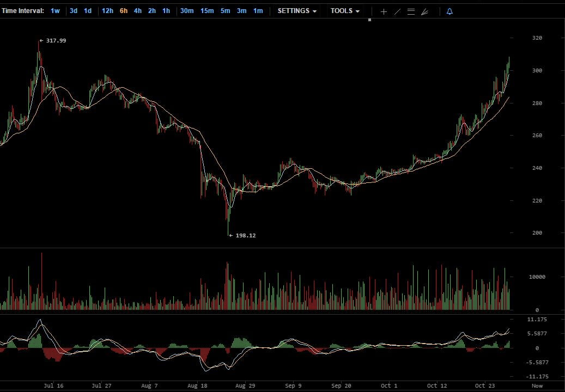Screen dimensions: 565x392
Task: Click the 198.12 low price label
Action: coord(245,236)
